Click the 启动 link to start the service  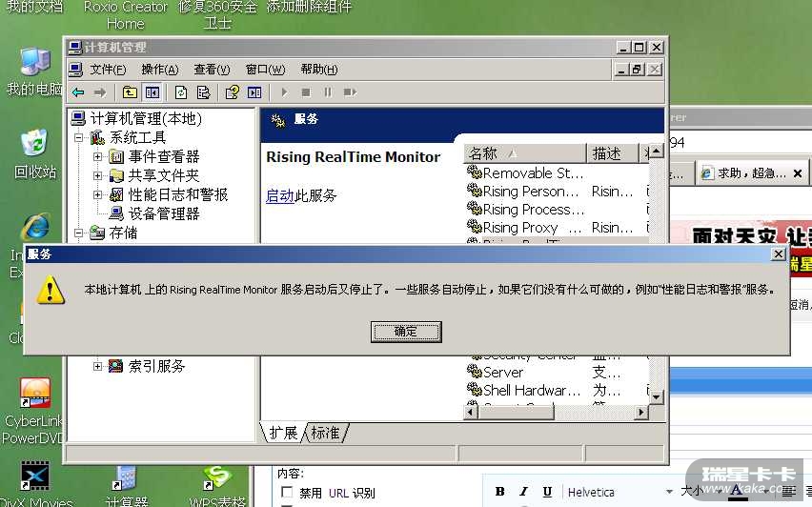tap(279, 195)
